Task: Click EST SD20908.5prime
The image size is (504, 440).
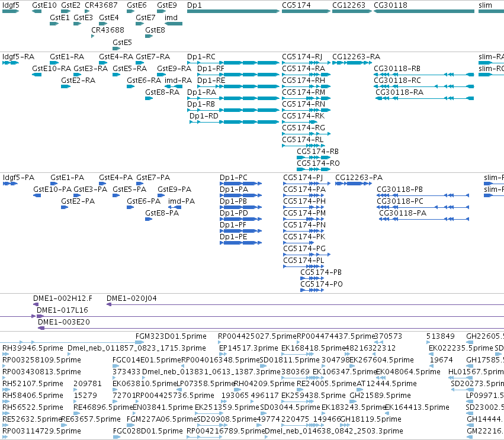Action: tap(227, 419)
